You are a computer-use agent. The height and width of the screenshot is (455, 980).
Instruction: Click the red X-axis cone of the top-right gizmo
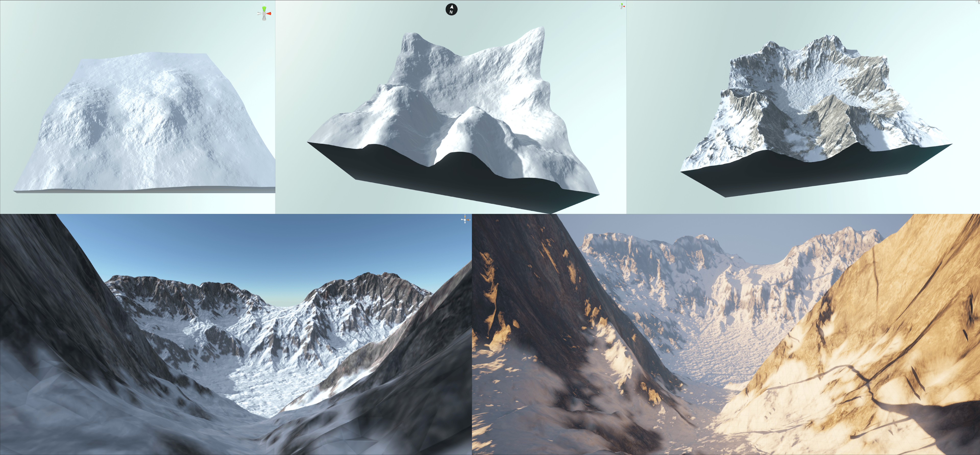pyautogui.click(x=624, y=6)
